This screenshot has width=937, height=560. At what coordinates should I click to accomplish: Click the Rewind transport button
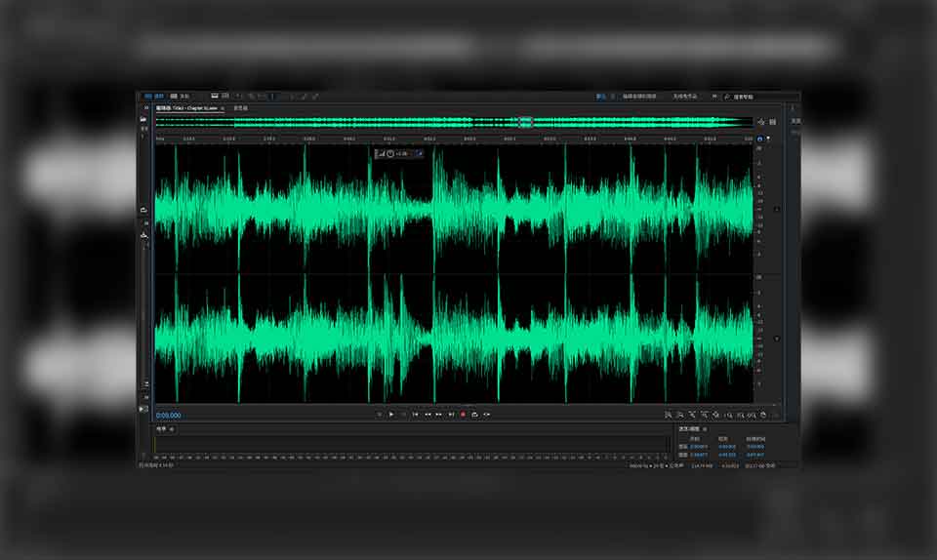coord(428,415)
